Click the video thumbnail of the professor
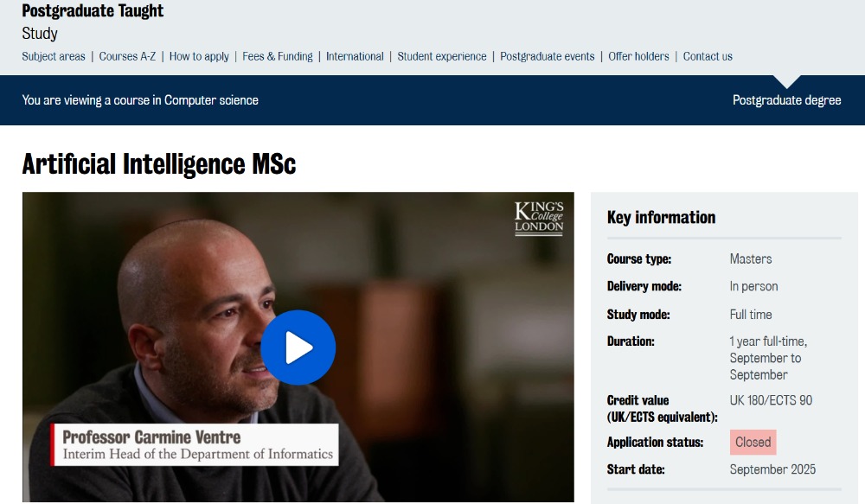Viewport: 865px width, 504px height. point(298,347)
